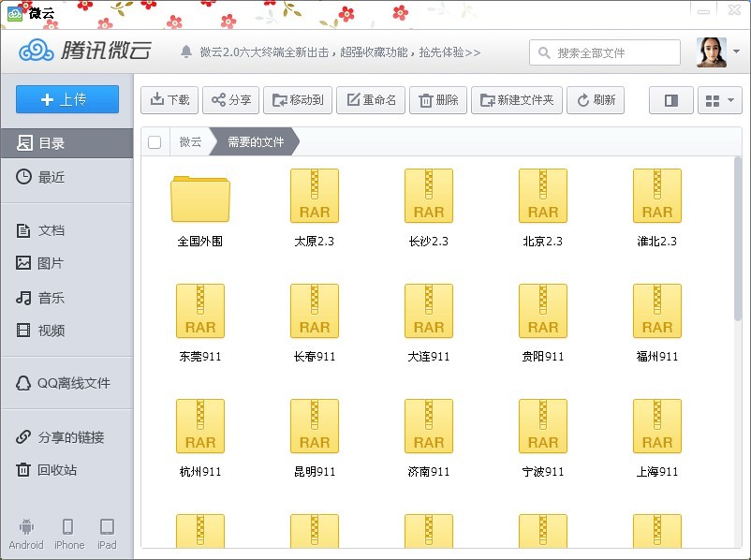Create a folder with 新建文件夹 icon
This screenshot has width=751, height=560.
pyautogui.click(x=516, y=99)
